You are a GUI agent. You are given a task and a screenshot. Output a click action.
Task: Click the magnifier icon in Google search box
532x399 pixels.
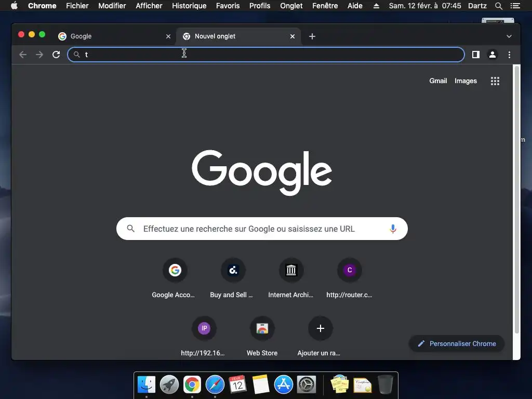point(130,229)
